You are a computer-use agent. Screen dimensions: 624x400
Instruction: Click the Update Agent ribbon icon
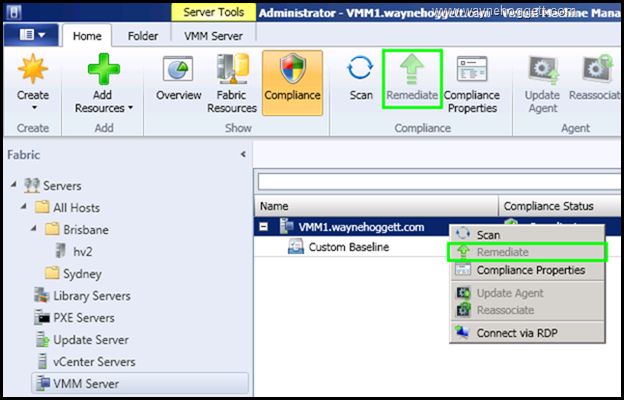point(543,70)
